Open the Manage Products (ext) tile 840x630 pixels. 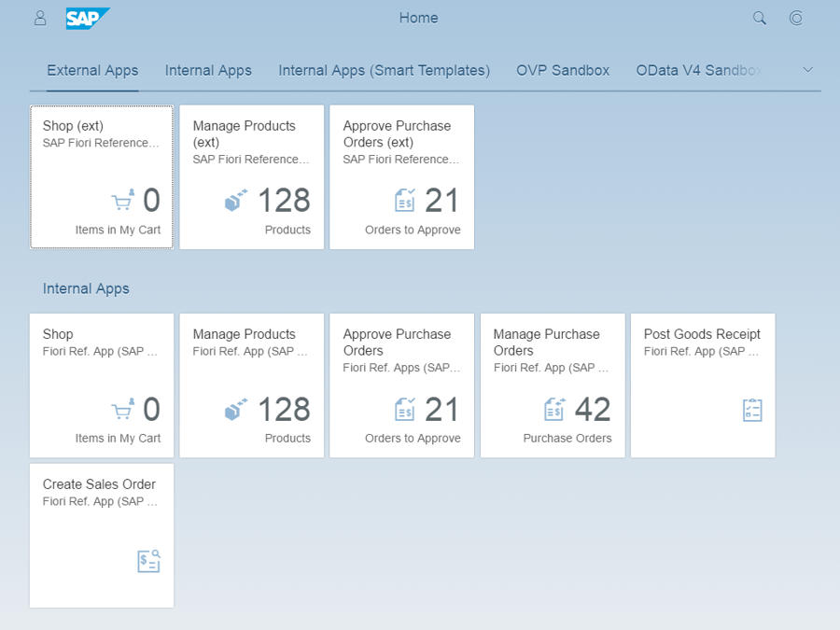pos(251,176)
